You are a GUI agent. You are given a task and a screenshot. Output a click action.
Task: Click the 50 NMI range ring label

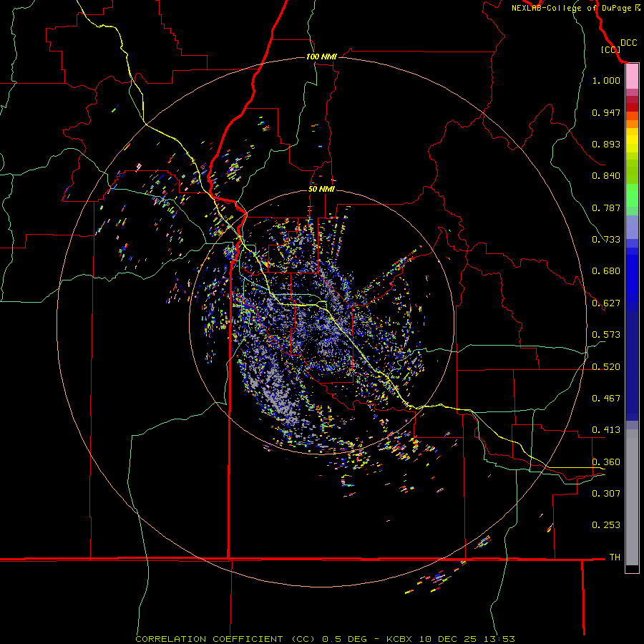321,190
